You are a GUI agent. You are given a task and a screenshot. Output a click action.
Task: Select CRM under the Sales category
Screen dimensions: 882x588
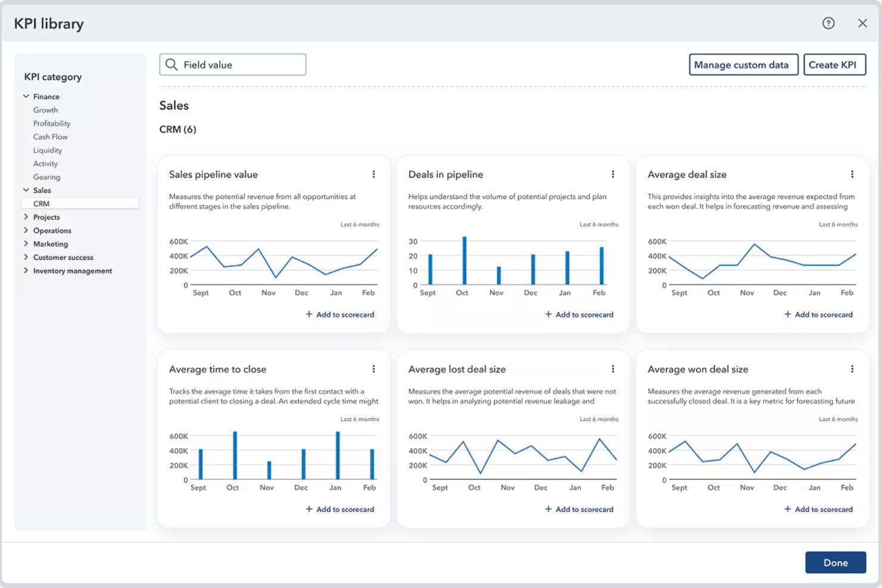coord(41,203)
